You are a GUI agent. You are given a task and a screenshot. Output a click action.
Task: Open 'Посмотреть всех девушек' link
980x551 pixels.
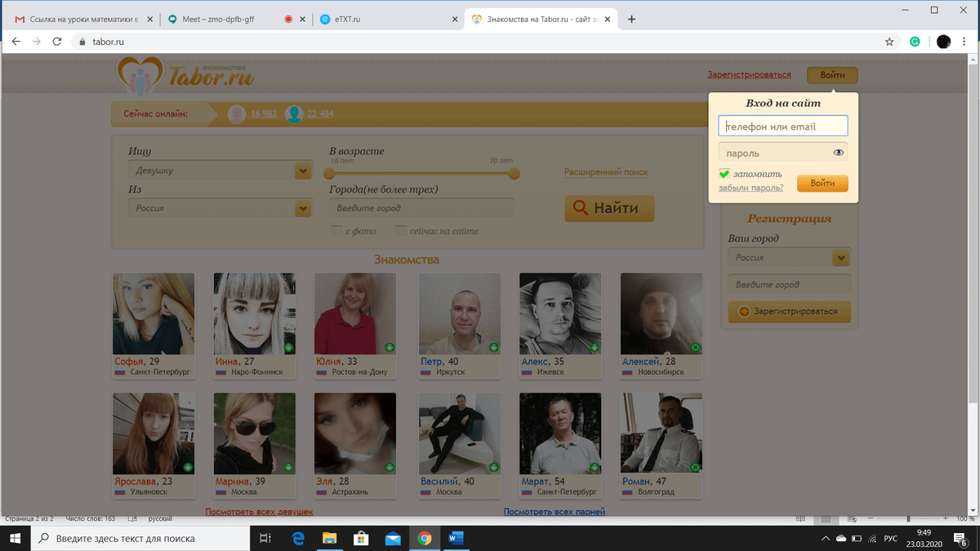[x=259, y=512]
